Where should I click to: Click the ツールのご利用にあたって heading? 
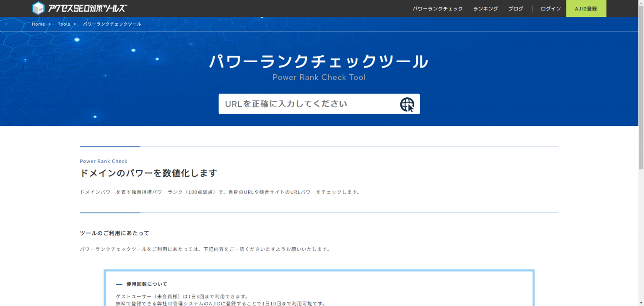pyautogui.click(x=114, y=233)
